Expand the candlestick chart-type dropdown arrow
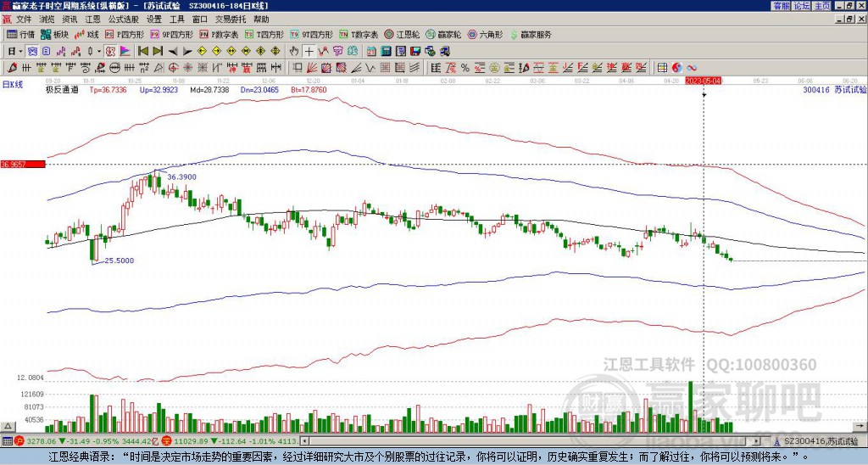868x465 pixels. click(99, 52)
